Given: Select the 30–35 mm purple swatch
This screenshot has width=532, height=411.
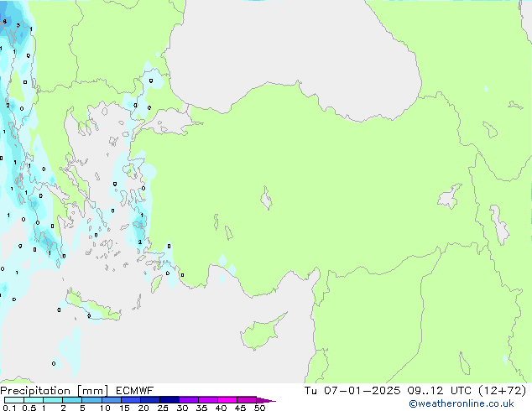Looking at the screenshot, I should click(x=189, y=400).
